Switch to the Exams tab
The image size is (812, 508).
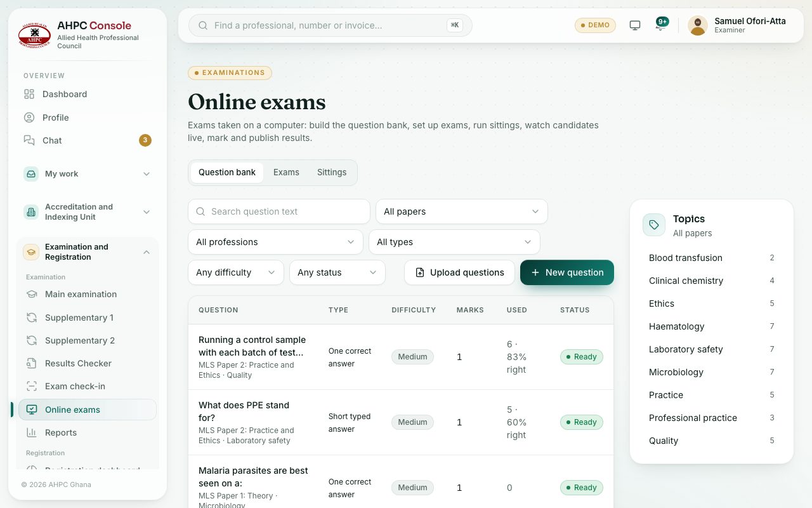286,173
